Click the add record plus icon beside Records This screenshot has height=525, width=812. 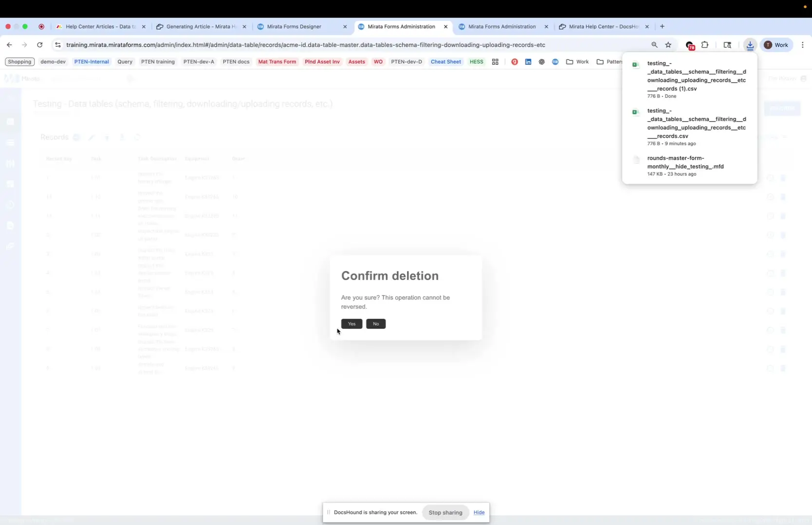point(76,137)
